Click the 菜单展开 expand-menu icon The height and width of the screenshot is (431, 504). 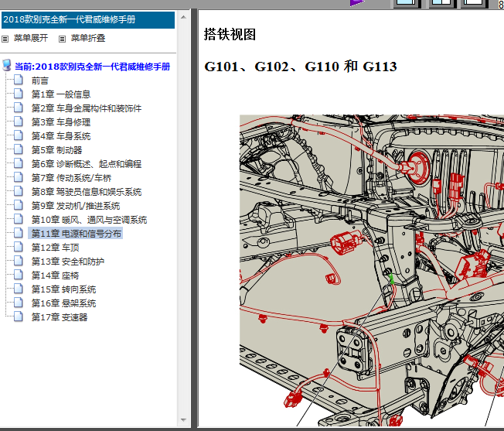coord(5,39)
